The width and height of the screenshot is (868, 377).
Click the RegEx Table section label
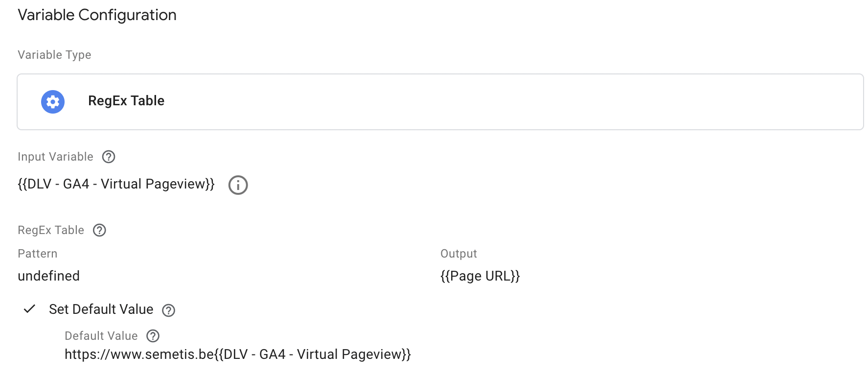click(51, 230)
